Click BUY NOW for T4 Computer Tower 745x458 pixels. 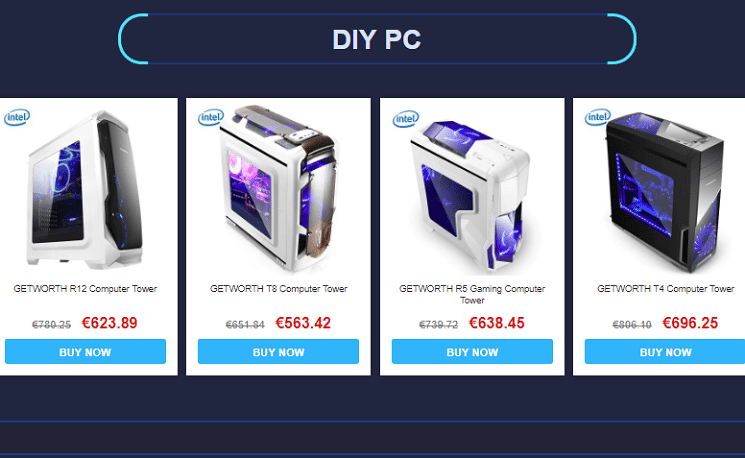click(x=665, y=352)
